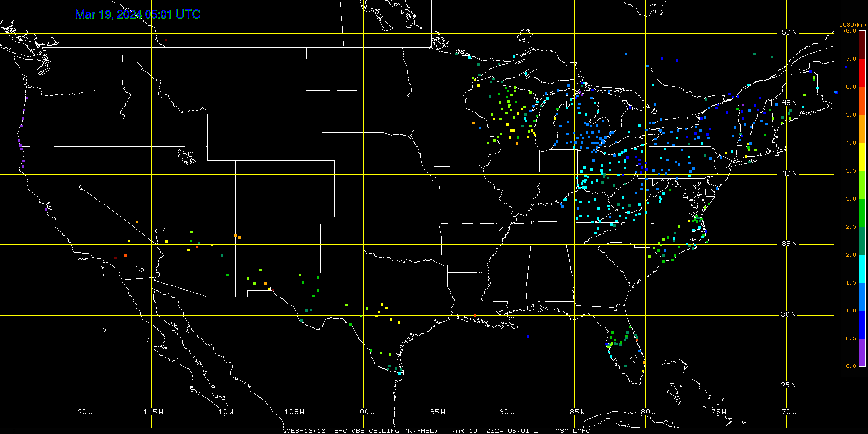This screenshot has width=868, height=434.
Task: Click the SFC OBS CEILING (KM-MSL) footer label
Action: [x=386, y=431]
